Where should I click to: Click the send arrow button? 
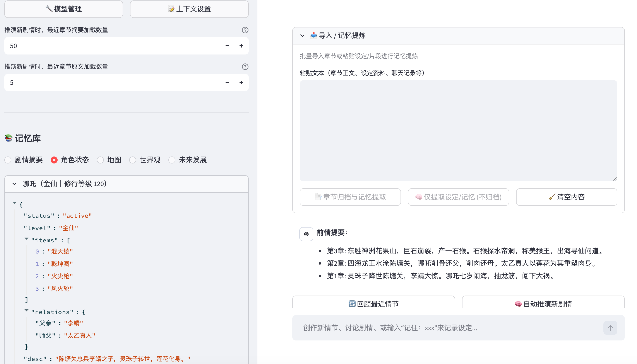[x=610, y=328]
